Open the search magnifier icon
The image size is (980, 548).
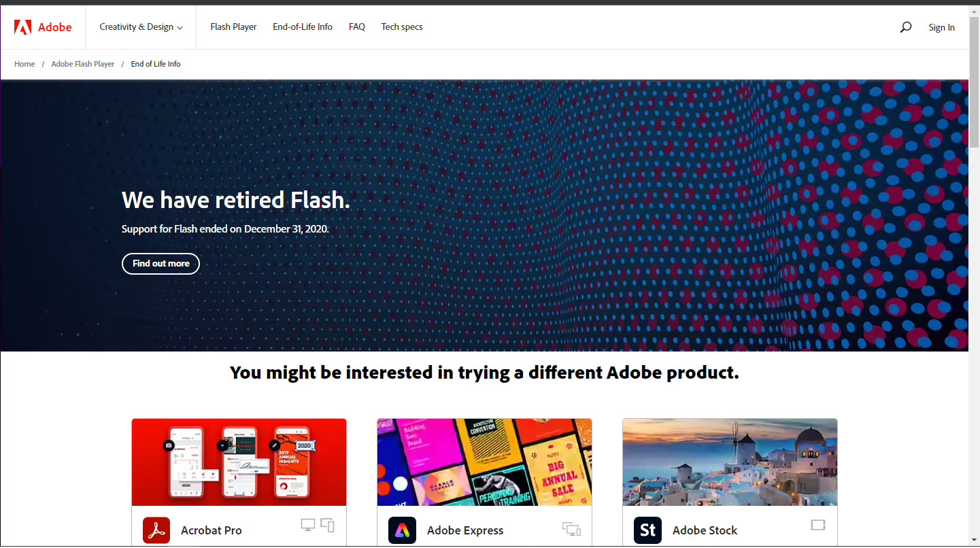coord(905,27)
